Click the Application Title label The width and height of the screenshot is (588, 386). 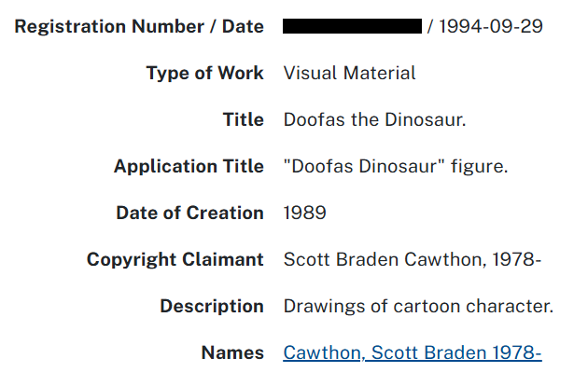coord(189,166)
